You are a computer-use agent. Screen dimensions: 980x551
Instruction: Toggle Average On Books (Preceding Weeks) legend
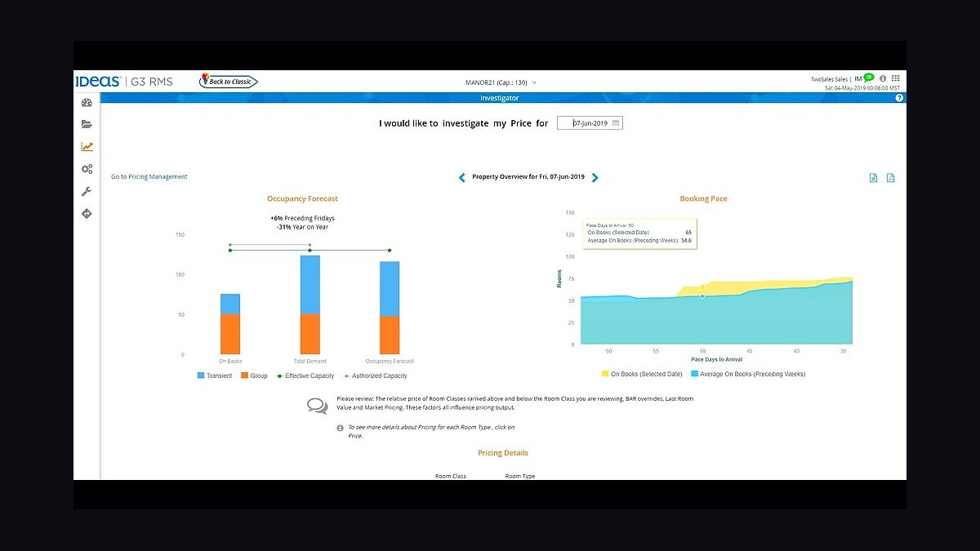pyautogui.click(x=748, y=374)
